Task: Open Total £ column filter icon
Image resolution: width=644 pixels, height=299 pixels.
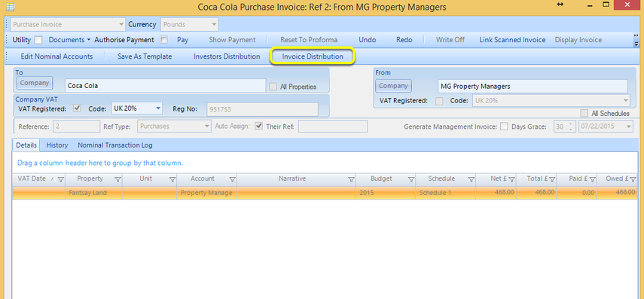Action: coord(552,179)
